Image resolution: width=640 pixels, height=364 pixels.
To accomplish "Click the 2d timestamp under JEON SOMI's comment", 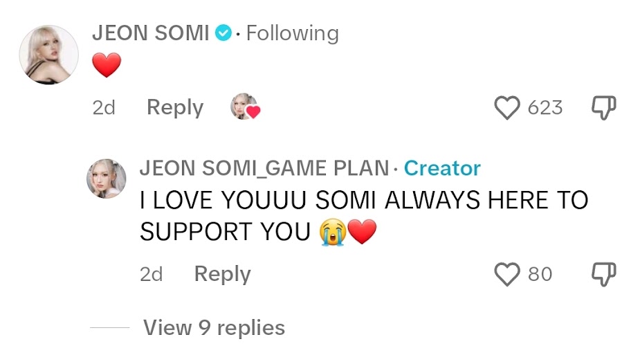I will point(104,108).
